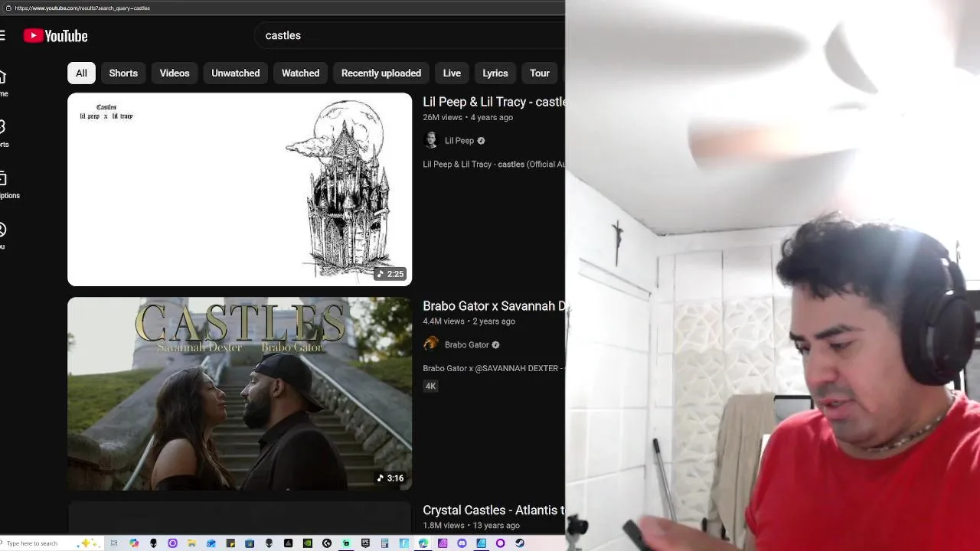
Task: Open the YouTube hamburger guide menu
Action: coord(2,36)
